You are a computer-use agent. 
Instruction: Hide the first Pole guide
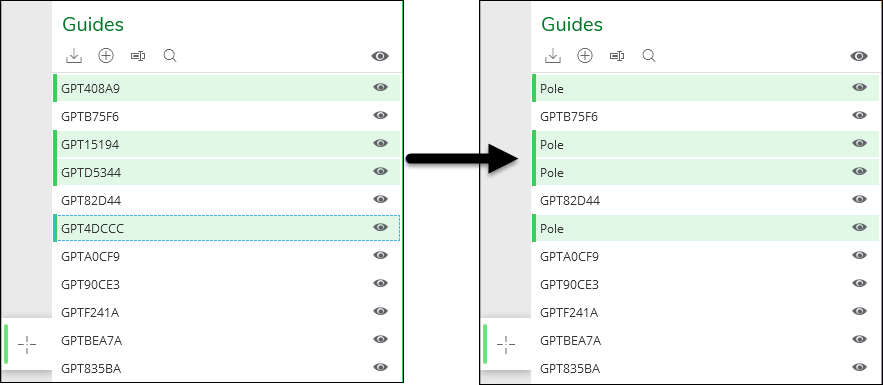click(x=859, y=87)
